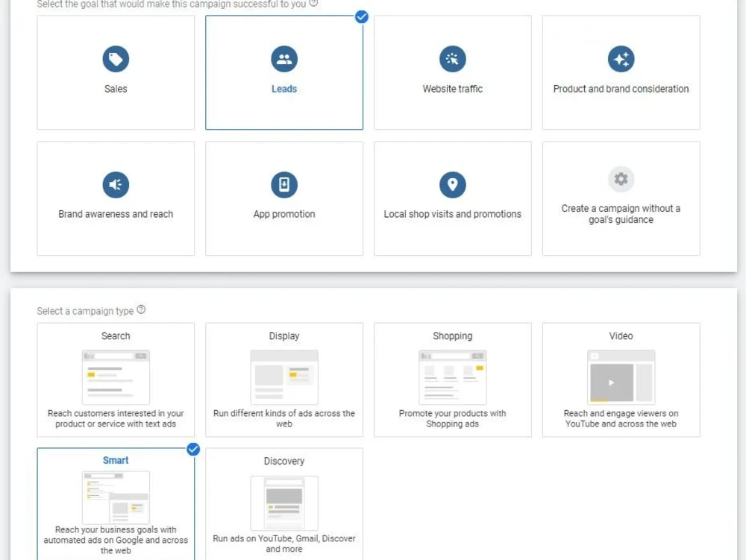The image size is (746, 560).
Task: Click the 'Select a campaign type' heading
Action: click(85, 311)
